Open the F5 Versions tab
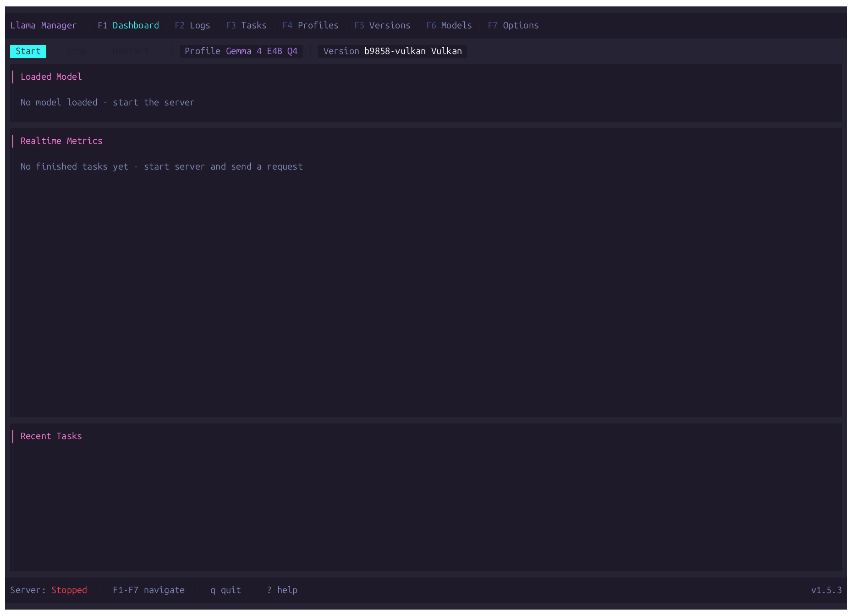852x616 pixels. click(x=382, y=26)
